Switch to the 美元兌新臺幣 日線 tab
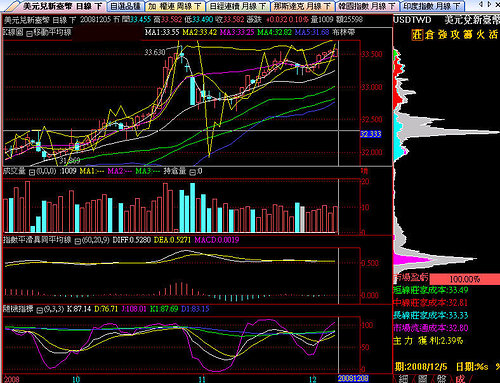Viewport: 500px width, 383px height. 59,6
